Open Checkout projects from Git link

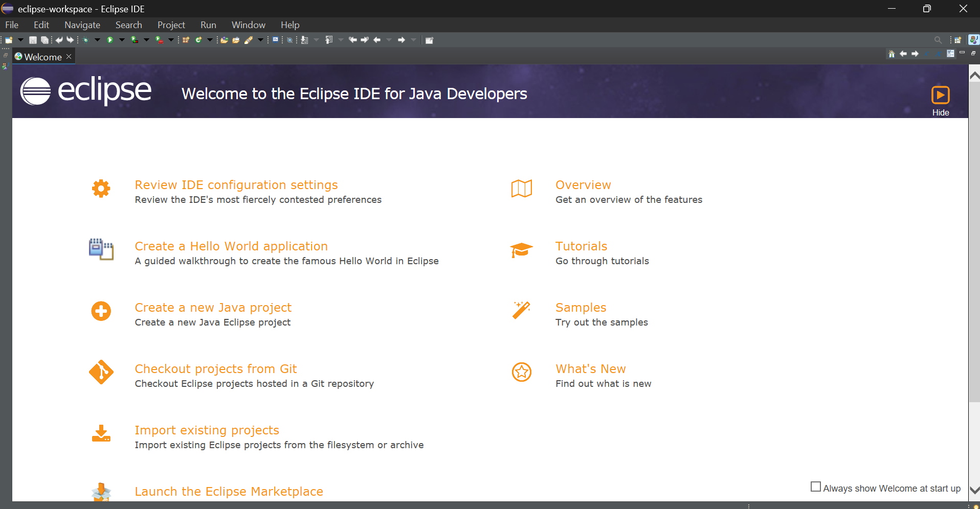click(x=215, y=369)
